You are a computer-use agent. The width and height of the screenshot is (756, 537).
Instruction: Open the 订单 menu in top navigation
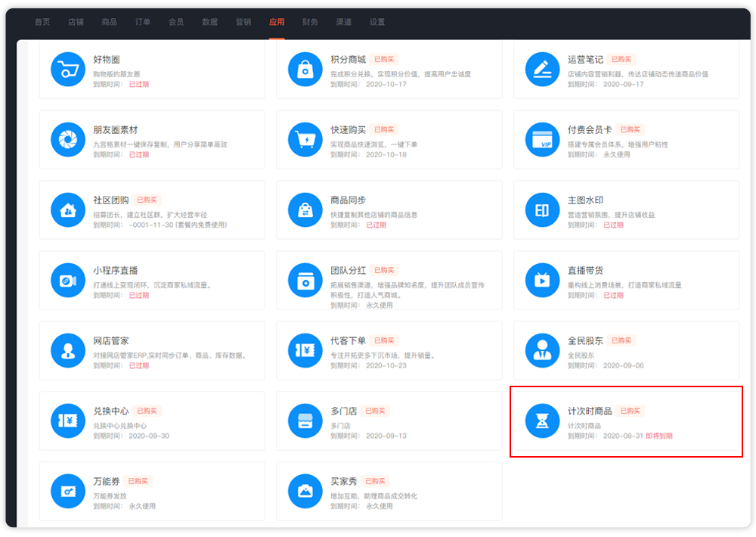[143, 22]
